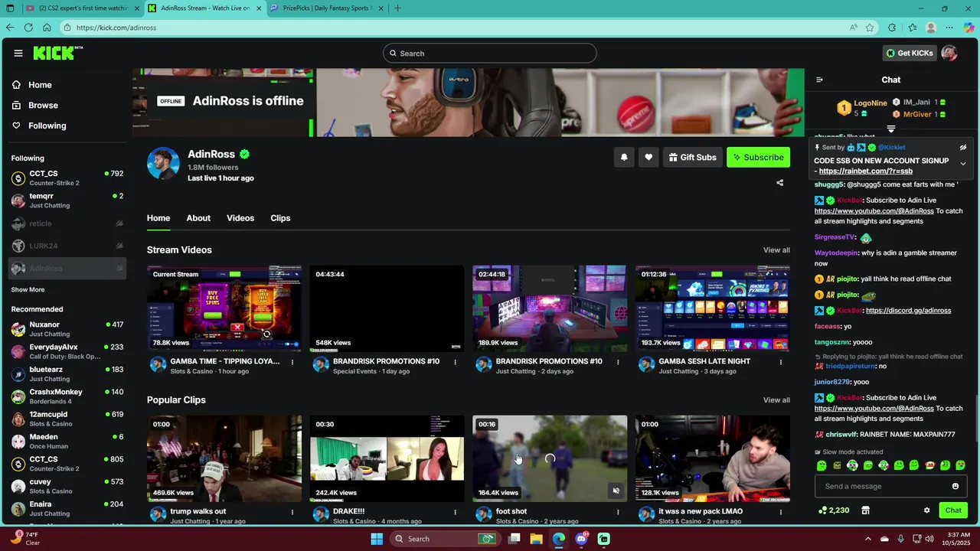The width and height of the screenshot is (980, 551).
Task: Open EverydayAlvx recommended channel
Action: (67, 351)
